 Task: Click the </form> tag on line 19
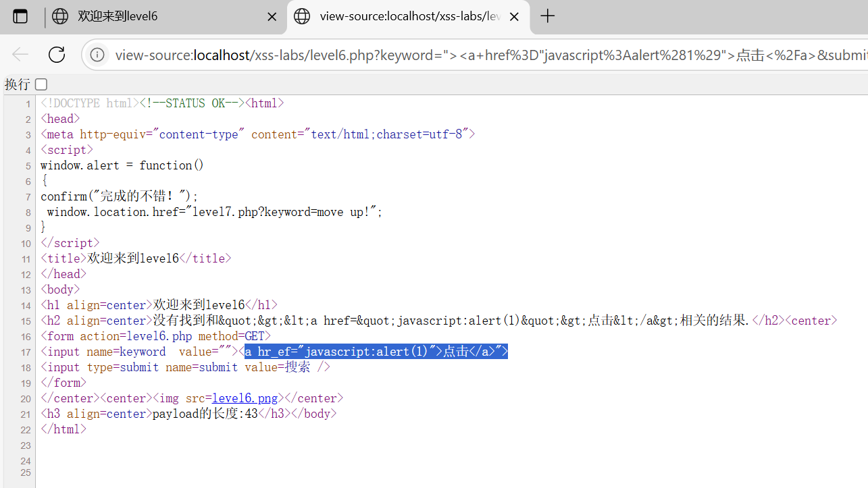(x=63, y=383)
